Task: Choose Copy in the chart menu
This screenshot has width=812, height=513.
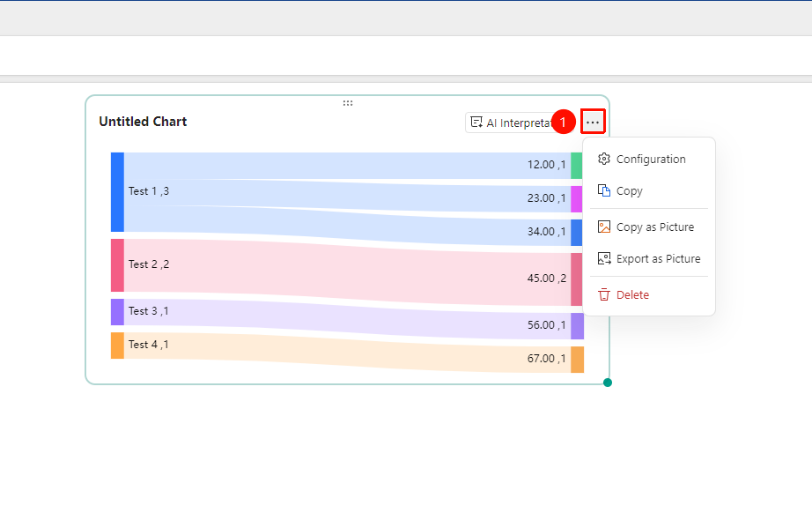Action: pyautogui.click(x=648, y=190)
